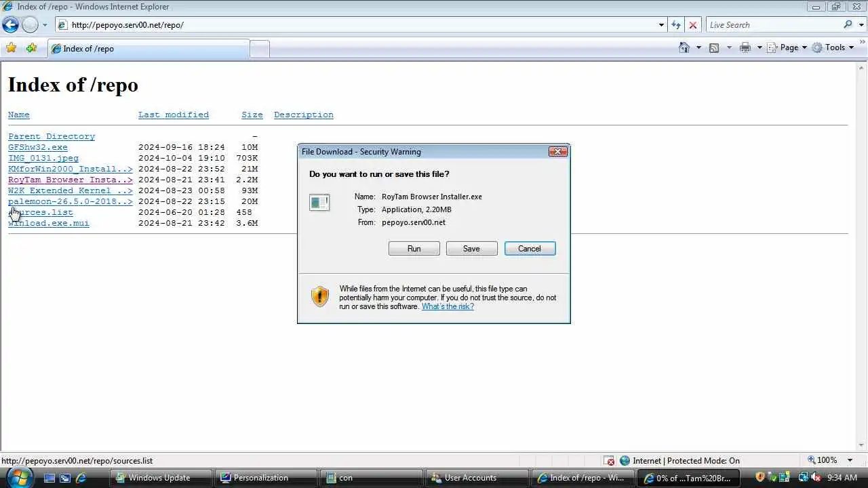Open the IMG_0131.jpeg link

coord(43,158)
